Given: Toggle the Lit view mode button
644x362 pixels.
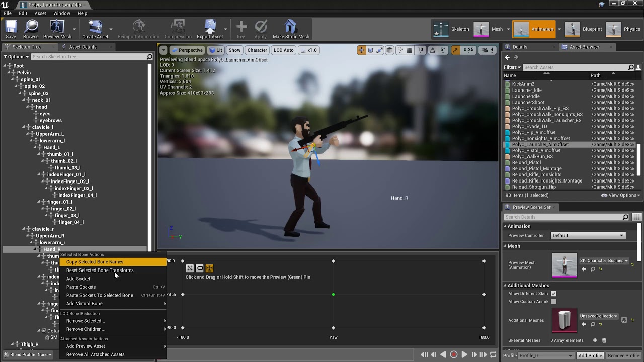Looking at the screenshot, I should click(216, 50).
